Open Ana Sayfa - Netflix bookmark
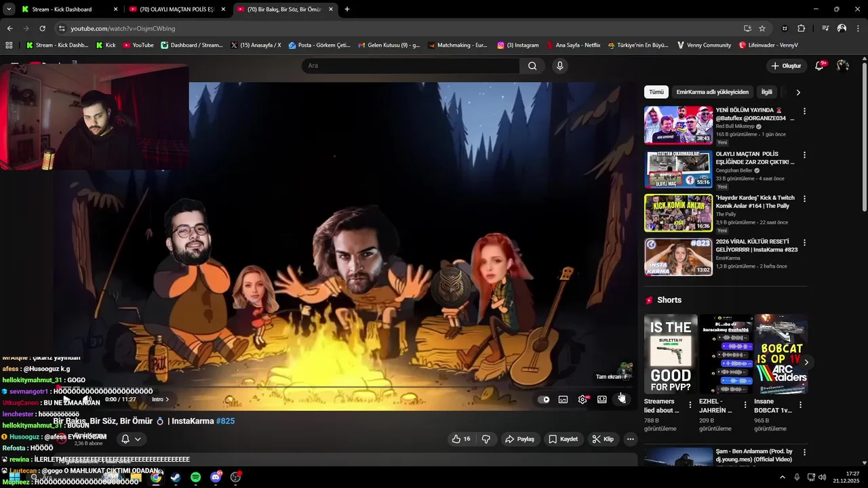Image resolution: width=868 pixels, height=488 pixels. 574,45
